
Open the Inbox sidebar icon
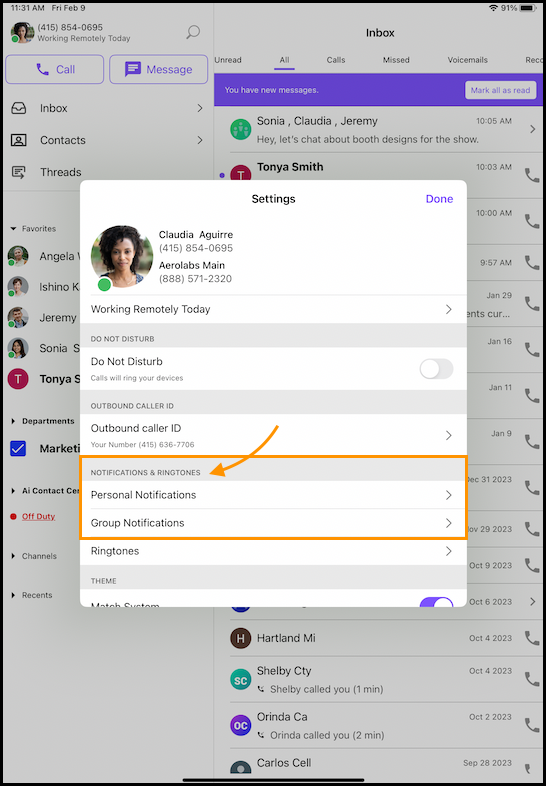[19, 108]
